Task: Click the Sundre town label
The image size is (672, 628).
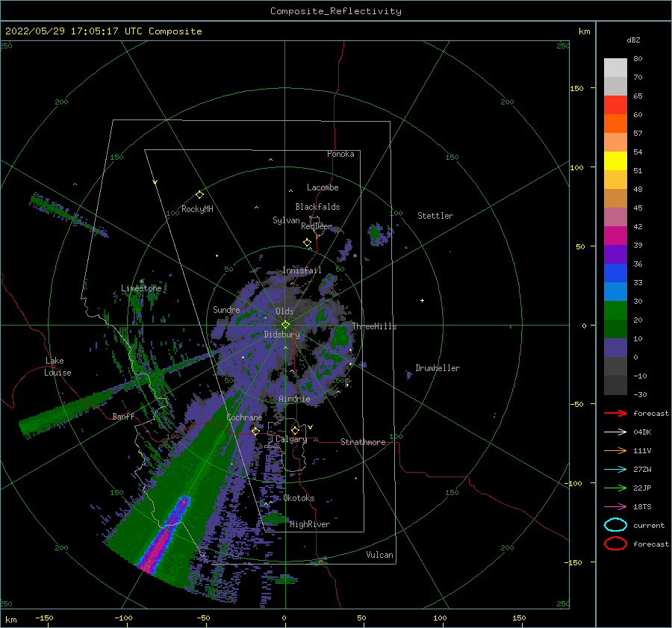Action: (x=226, y=310)
